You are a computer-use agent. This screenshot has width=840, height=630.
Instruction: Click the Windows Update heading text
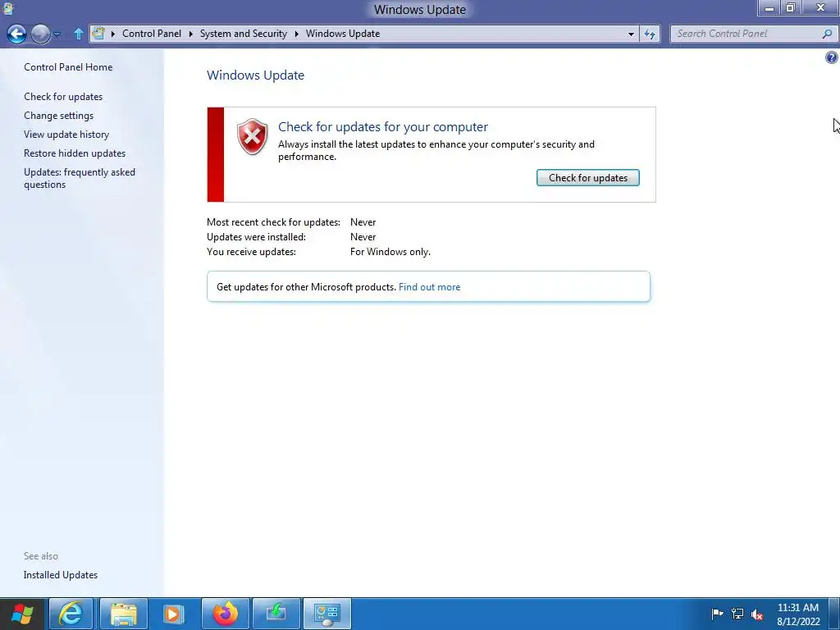pyautogui.click(x=256, y=75)
